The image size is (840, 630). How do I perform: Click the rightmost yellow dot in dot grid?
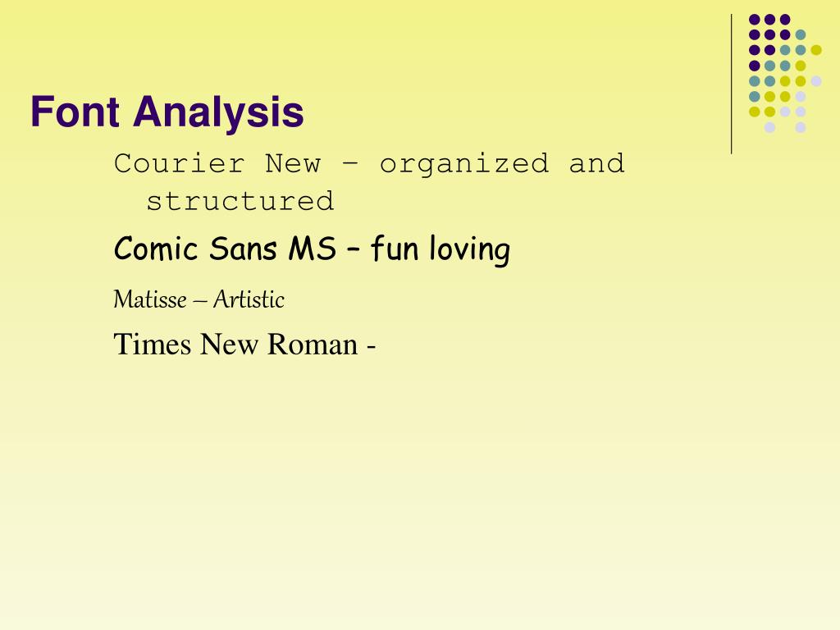816,50
